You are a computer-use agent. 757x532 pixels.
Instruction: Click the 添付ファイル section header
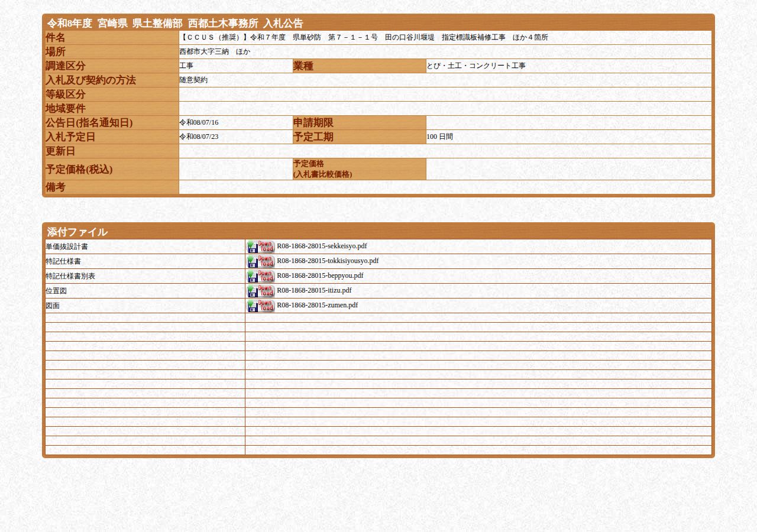(77, 232)
